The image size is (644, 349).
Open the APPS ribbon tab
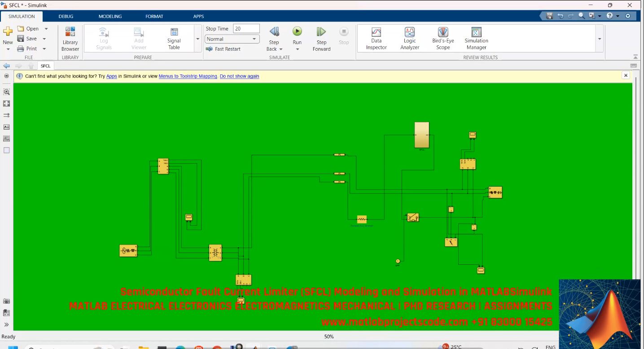tap(198, 16)
